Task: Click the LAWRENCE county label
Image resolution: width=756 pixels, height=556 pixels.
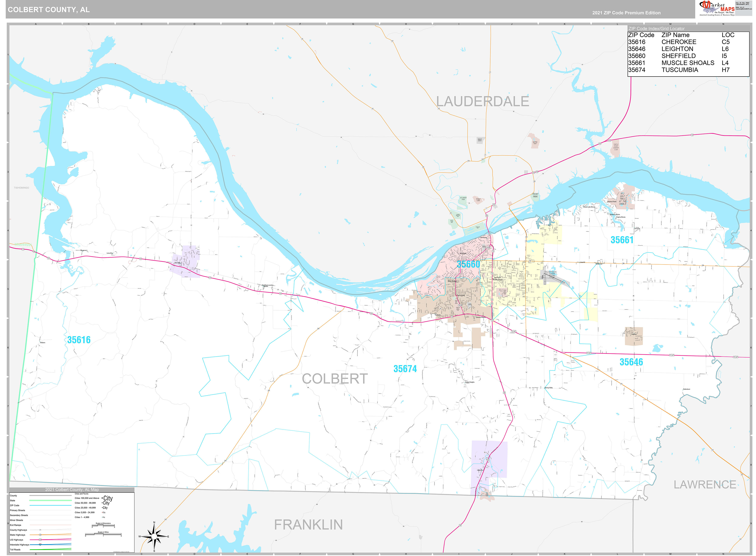Action: click(x=705, y=485)
